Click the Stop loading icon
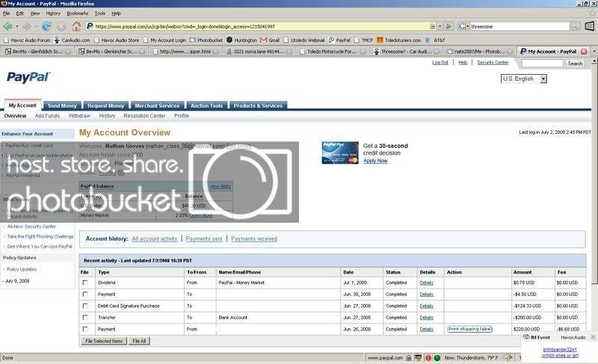The height and width of the screenshot is (364, 598). pos(61,27)
